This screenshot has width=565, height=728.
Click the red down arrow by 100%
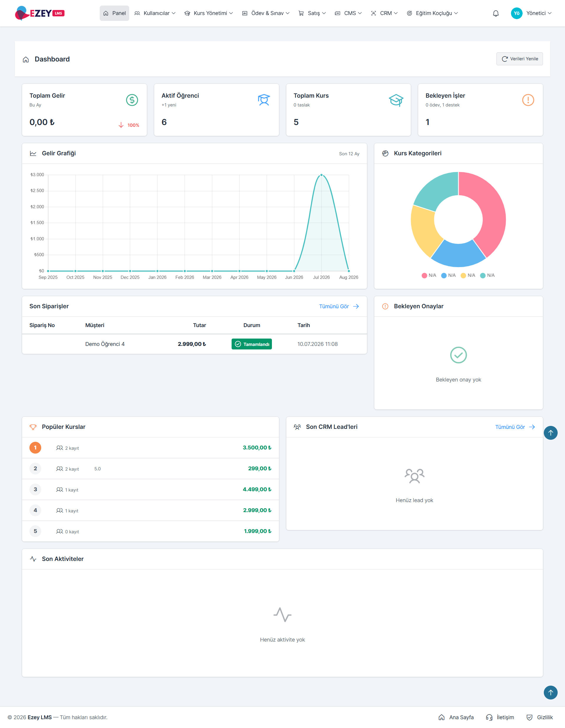coord(121,125)
